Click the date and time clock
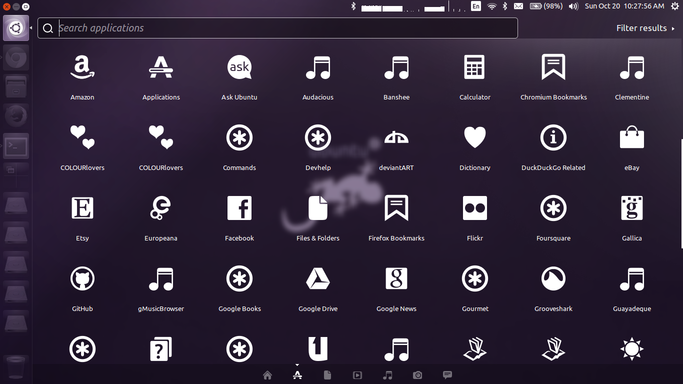683x384 pixels. pos(624,6)
